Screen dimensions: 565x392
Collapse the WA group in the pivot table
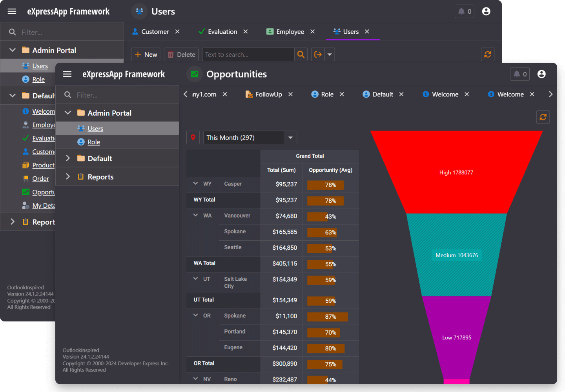click(x=195, y=215)
